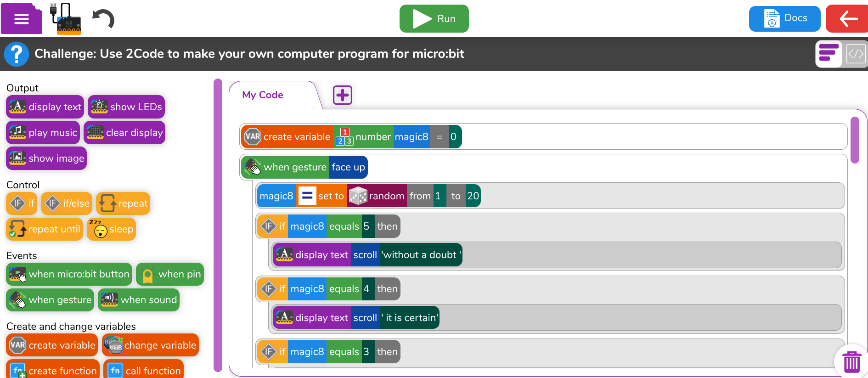The height and width of the screenshot is (378, 868).
Task: Edit comparison value 3 in if block
Action: pos(367,352)
